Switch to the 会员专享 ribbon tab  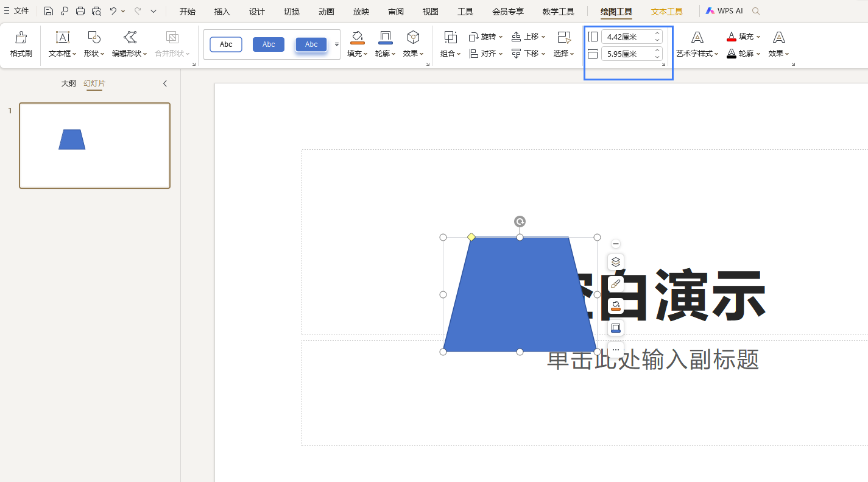tap(508, 12)
